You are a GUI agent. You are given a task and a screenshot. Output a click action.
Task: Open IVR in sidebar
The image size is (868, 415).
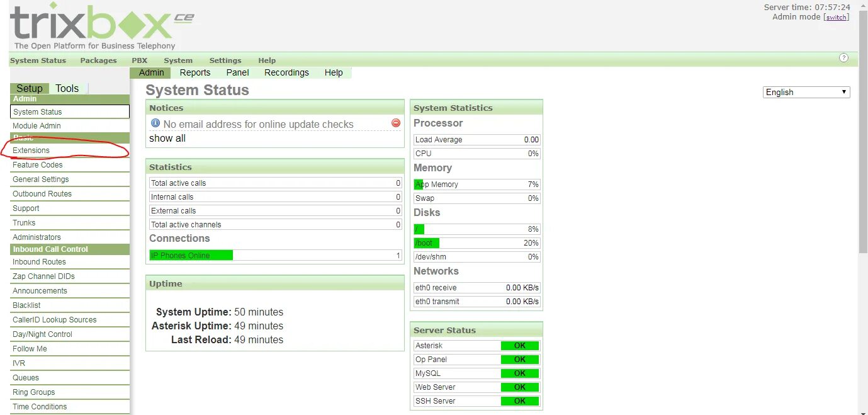pos(70,363)
